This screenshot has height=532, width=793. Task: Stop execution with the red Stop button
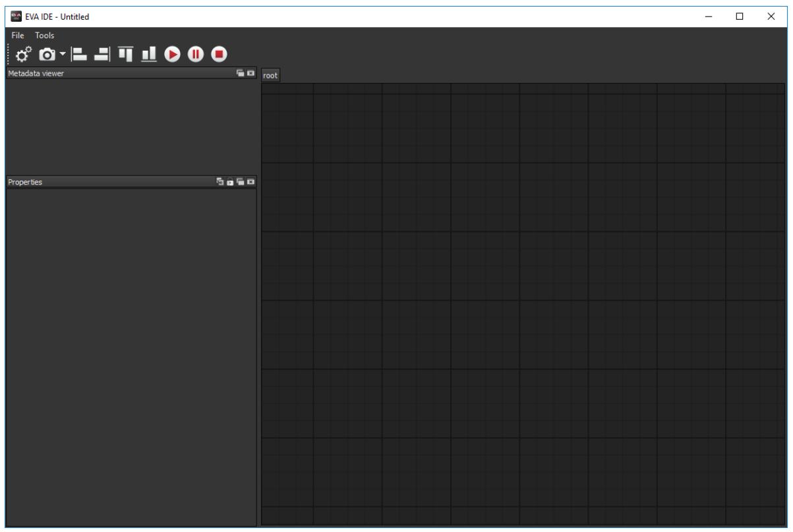click(219, 55)
